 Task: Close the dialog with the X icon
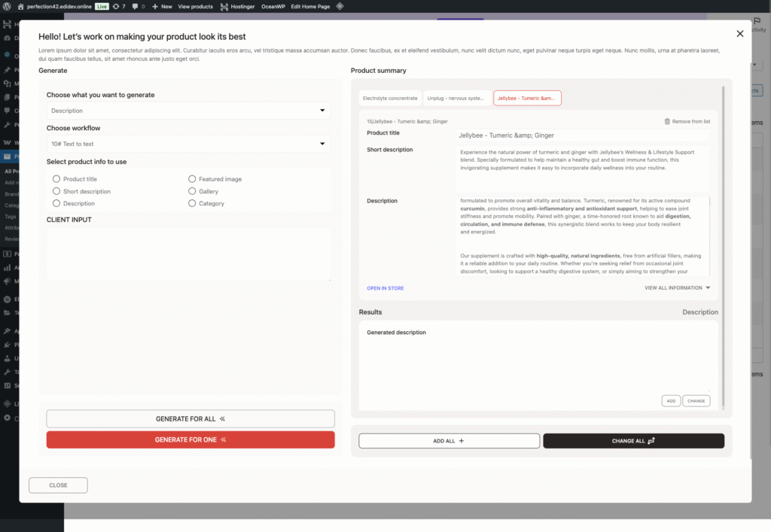pyautogui.click(x=739, y=34)
